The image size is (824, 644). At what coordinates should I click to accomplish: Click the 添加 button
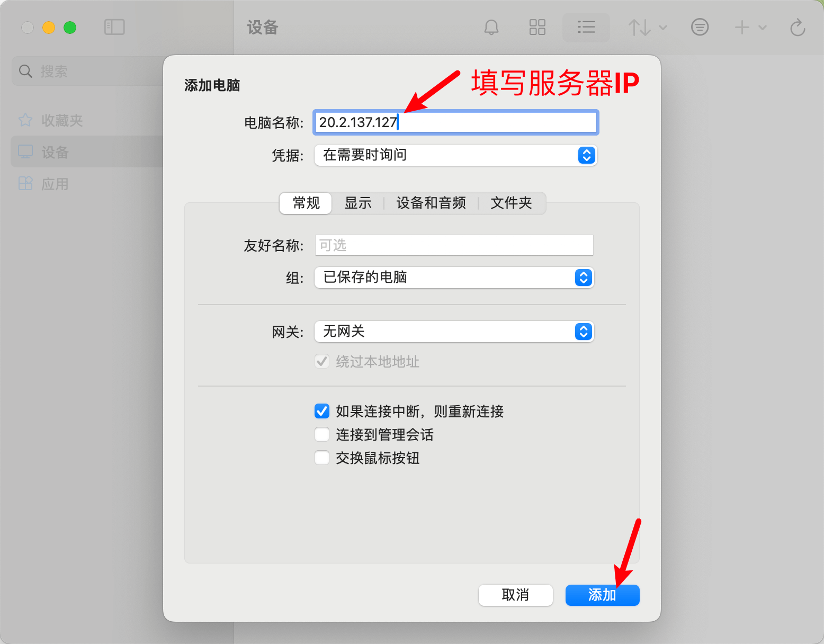[603, 595]
